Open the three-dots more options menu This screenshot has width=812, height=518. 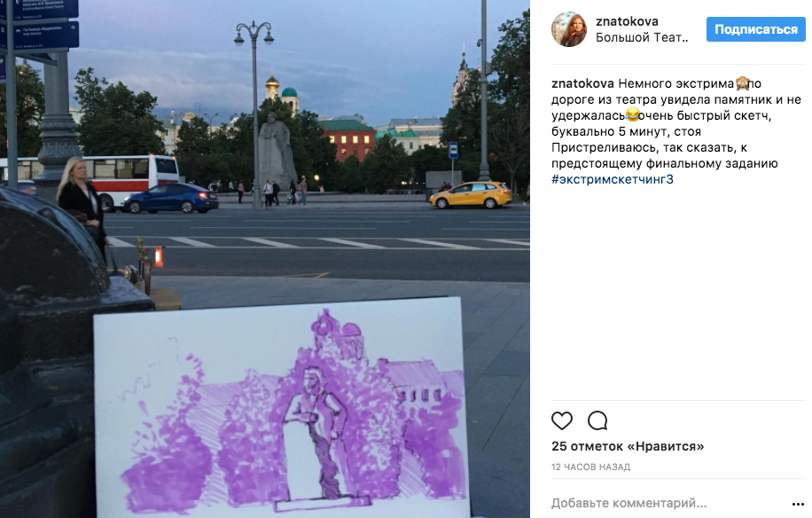pos(798,504)
